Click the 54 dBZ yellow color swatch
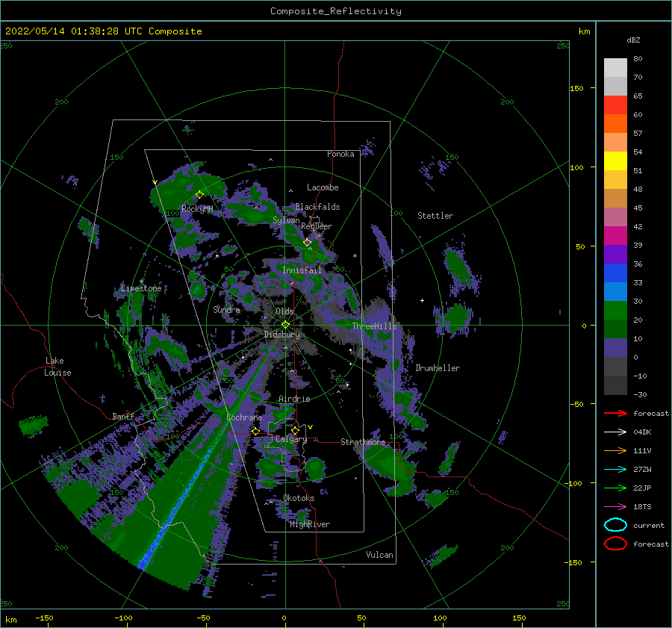The image size is (672, 628). [615, 161]
